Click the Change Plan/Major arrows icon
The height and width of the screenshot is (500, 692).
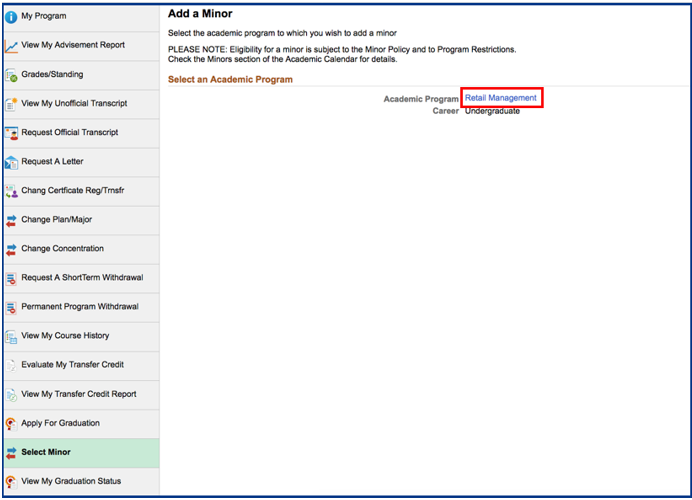11,220
